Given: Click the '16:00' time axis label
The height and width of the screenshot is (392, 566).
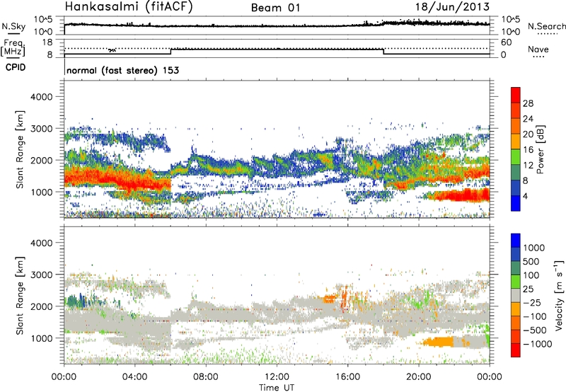Looking at the screenshot, I should (347, 377).
